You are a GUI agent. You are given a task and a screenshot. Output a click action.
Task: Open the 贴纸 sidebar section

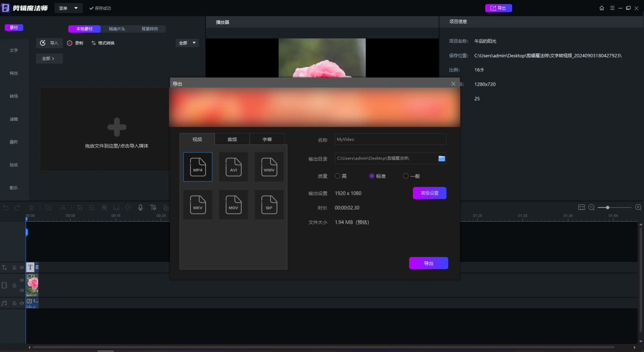(x=14, y=165)
